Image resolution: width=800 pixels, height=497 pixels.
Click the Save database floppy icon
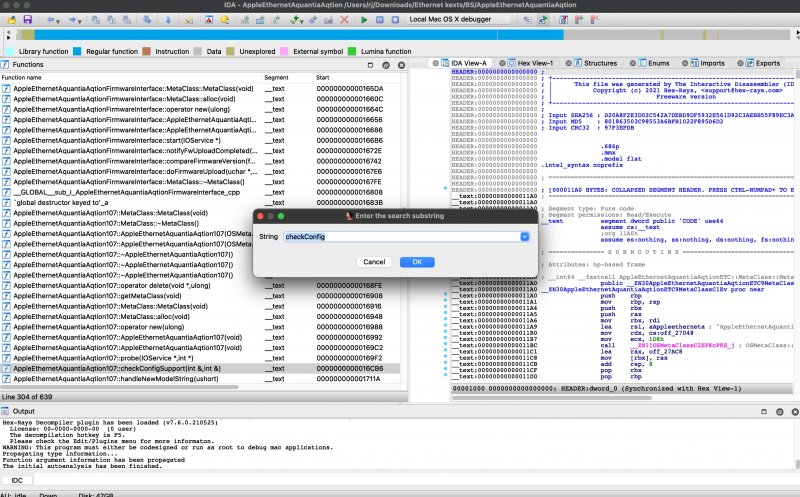[x=27, y=19]
